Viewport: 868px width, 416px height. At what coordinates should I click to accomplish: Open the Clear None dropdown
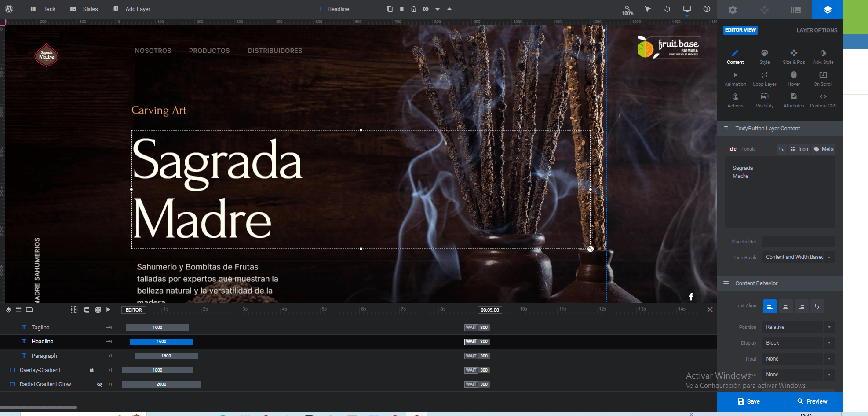pyautogui.click(x=799, y=375)
